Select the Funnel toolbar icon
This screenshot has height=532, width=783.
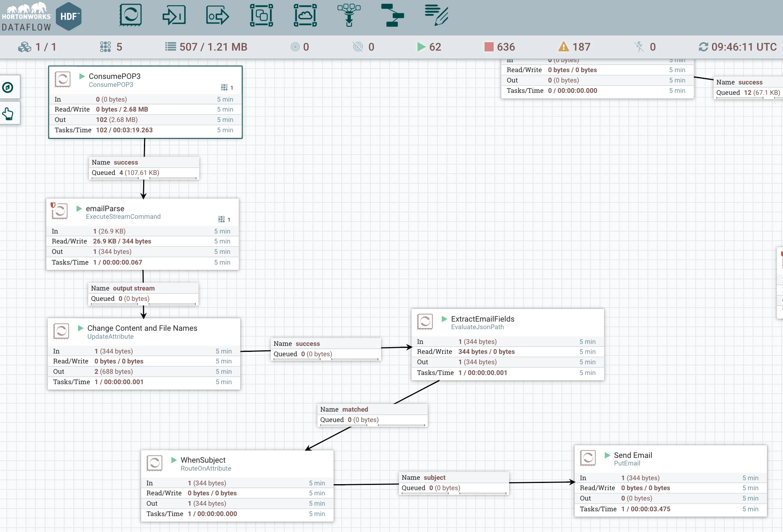click(x=349, y=15)
